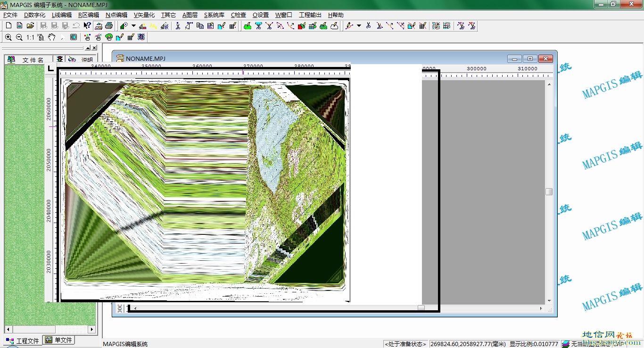Click the NONAME.MPJ window title icon

(x=120, y=58)
